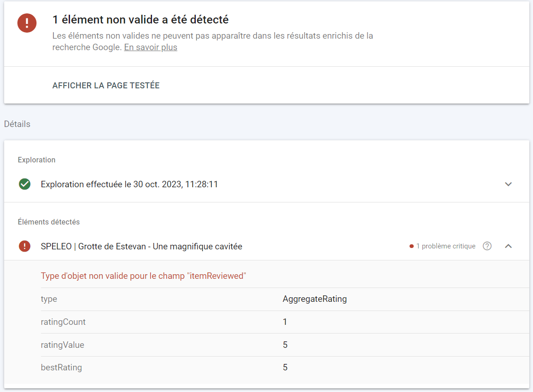The image size is (533, 392).
Task: Click the "type" property row label
Action: [x=49, y=299]
